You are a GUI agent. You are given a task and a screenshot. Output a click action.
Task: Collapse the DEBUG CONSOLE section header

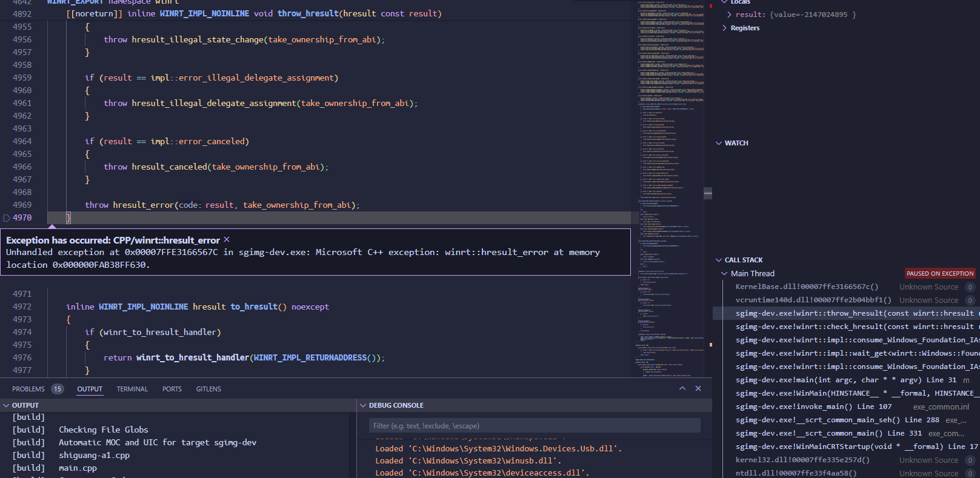click(x=396, y=405)
